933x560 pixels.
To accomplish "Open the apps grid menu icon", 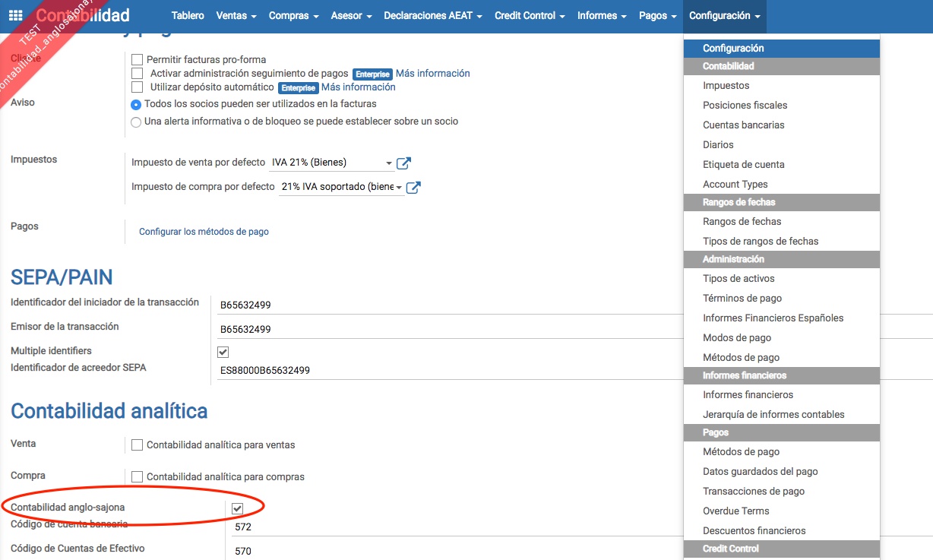I will pos(15,15).
